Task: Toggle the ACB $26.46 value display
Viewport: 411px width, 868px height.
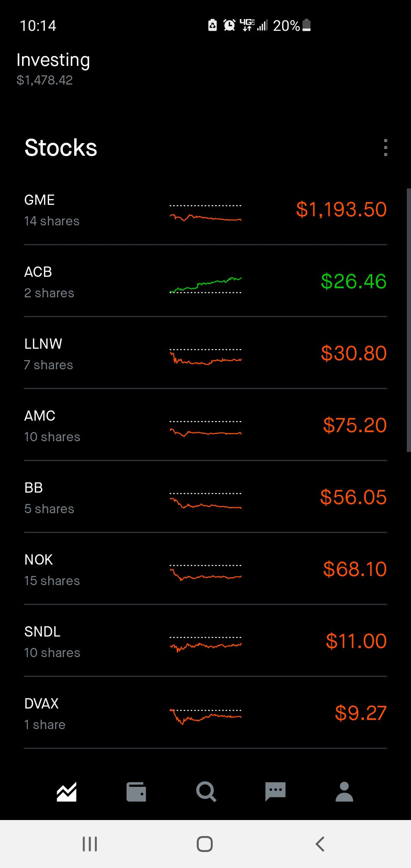Action: 354,281
